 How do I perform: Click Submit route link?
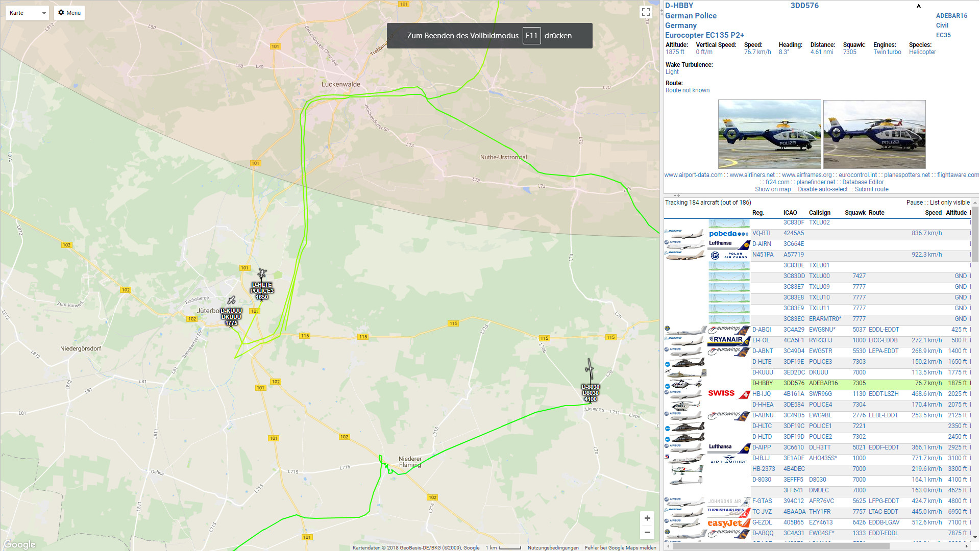[x=872, y=189]
